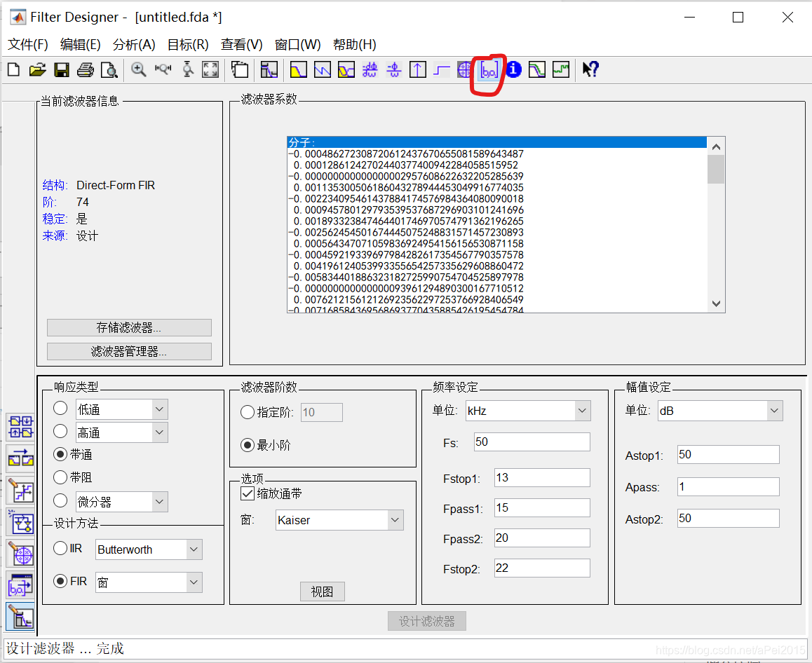Open the dB magnitude units dropdown
This screenshot has width=812, height=663.
[774, 411]
